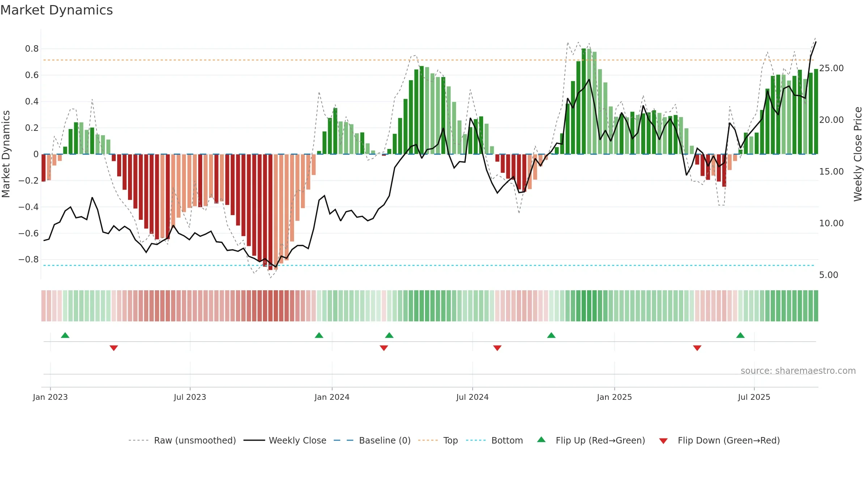The width and height of the screenshot is (868, 488).
Task: Click the 0.6 left axis label
Action: click(32, 75)
